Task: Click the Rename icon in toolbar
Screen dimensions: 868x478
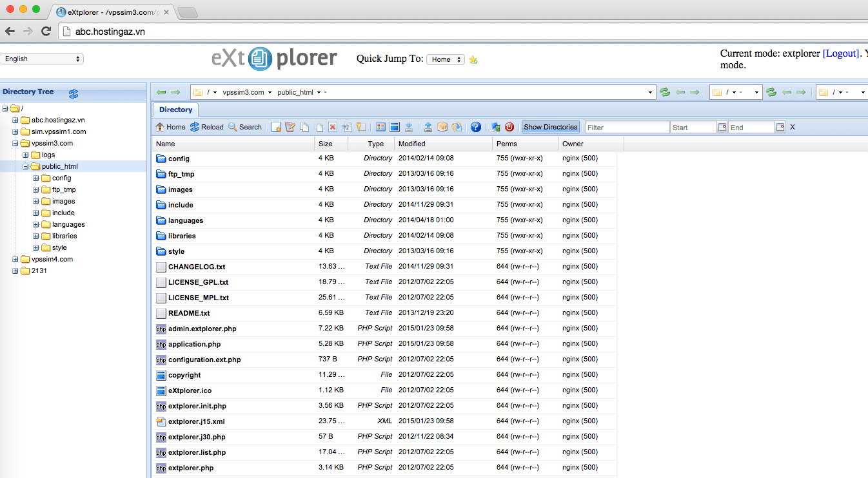Action: (x=347, y=127)
